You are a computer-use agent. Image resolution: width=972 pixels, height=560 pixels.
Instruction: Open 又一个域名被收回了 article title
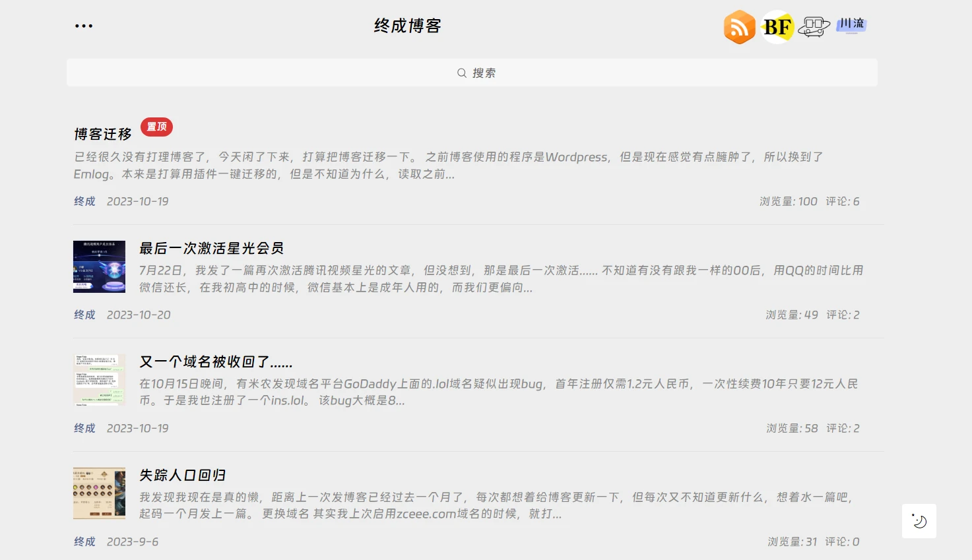[215, 361]
